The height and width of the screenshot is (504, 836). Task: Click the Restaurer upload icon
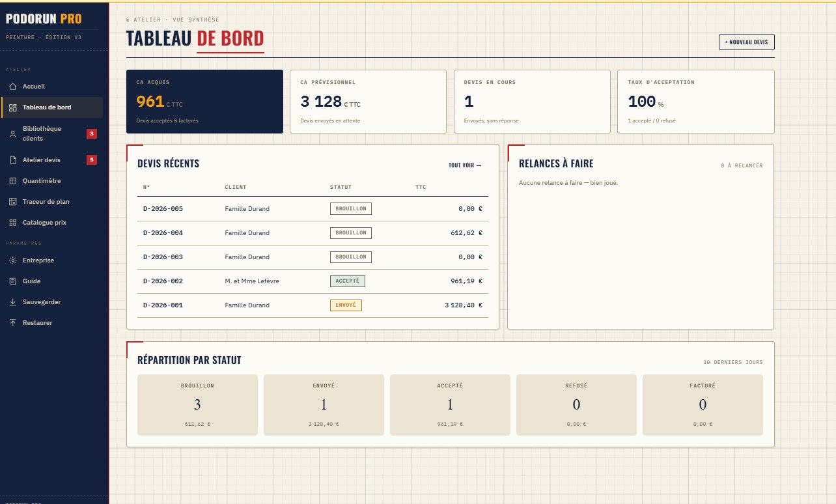13,323
